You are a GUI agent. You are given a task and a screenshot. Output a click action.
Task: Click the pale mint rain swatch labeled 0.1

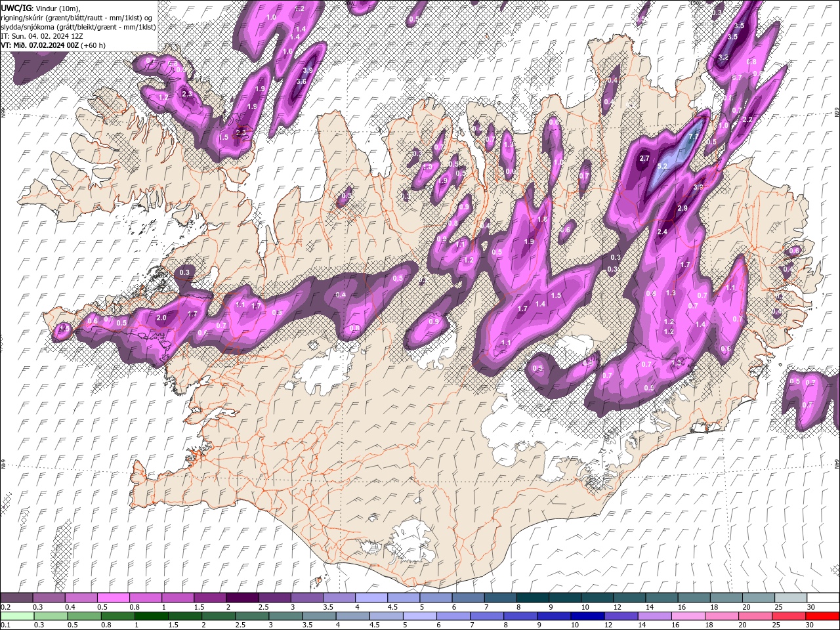point(16,616)
